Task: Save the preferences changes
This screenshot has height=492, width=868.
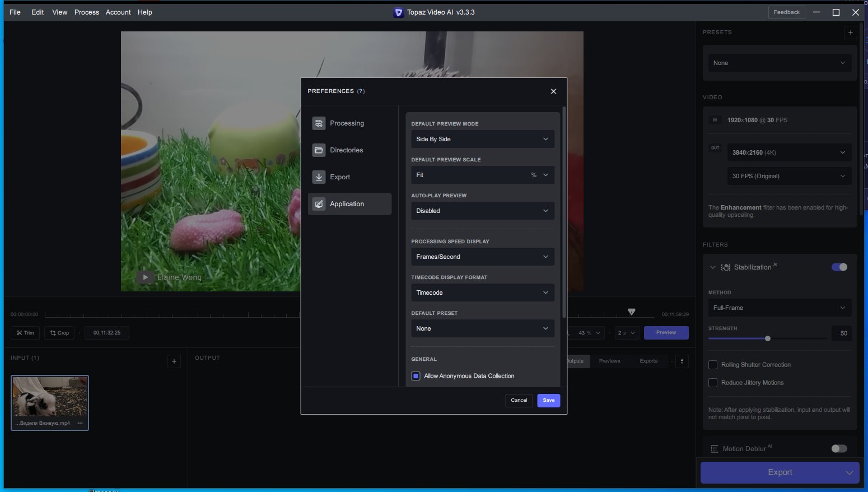Action: point(548,400)
